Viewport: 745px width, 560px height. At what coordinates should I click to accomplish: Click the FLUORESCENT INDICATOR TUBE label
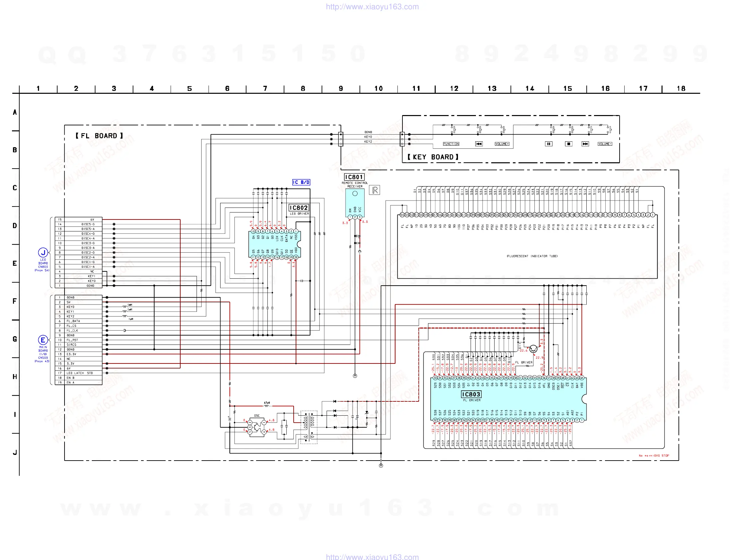(532, 256)
